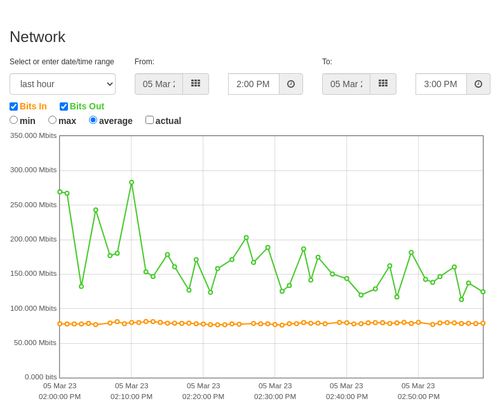Click the 3:00 PM time field
500x403 pixels.
point(441,84)
